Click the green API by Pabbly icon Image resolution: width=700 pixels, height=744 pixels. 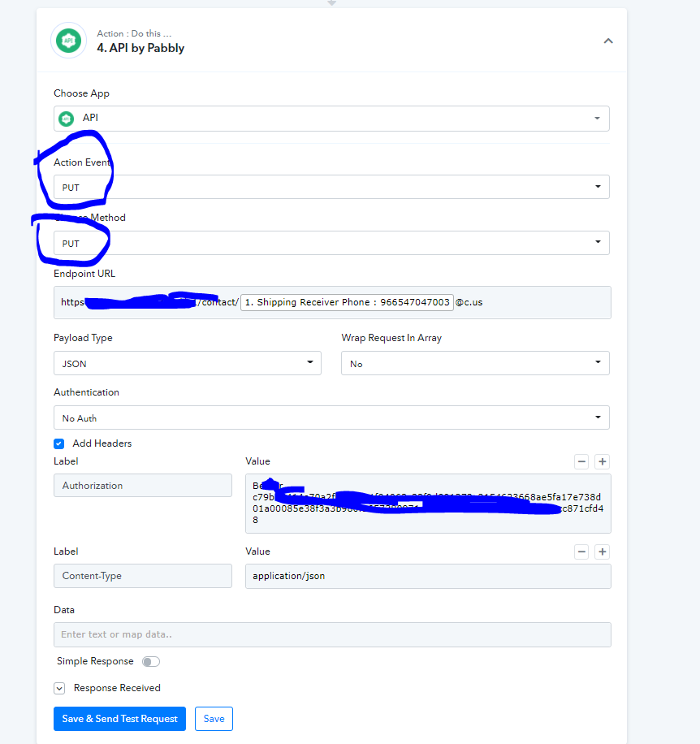pyautogui.click(x=69, y=41)
